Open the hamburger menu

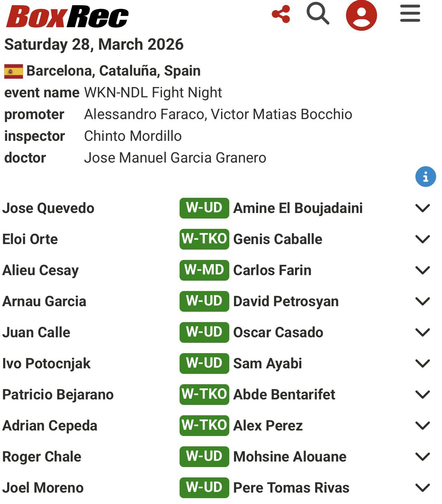(410, 14)
